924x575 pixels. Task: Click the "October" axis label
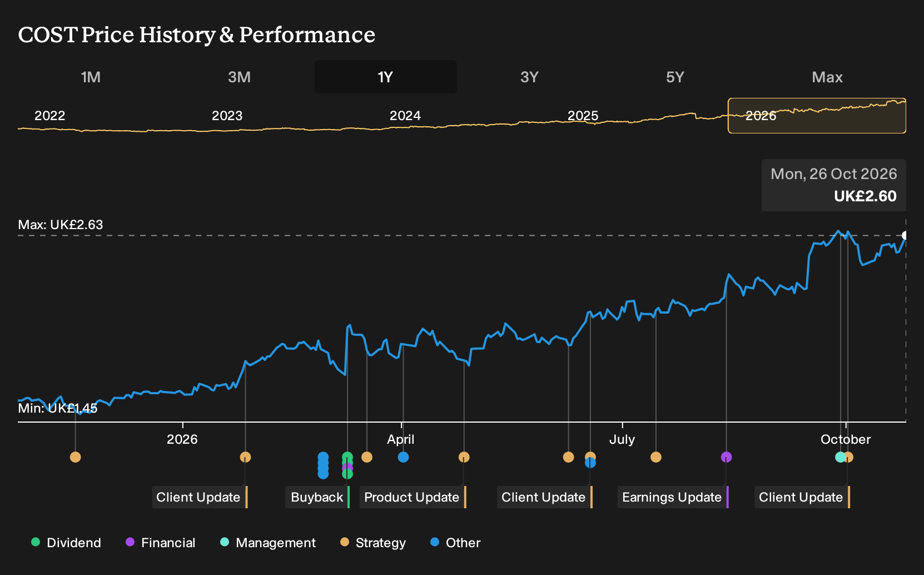point(846,439)
